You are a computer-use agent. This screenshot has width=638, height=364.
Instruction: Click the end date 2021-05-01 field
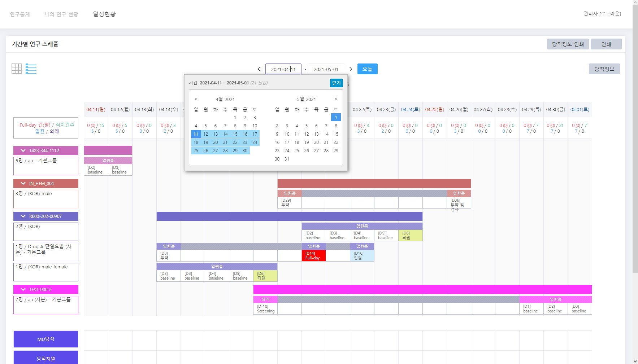tap(326, 69)
